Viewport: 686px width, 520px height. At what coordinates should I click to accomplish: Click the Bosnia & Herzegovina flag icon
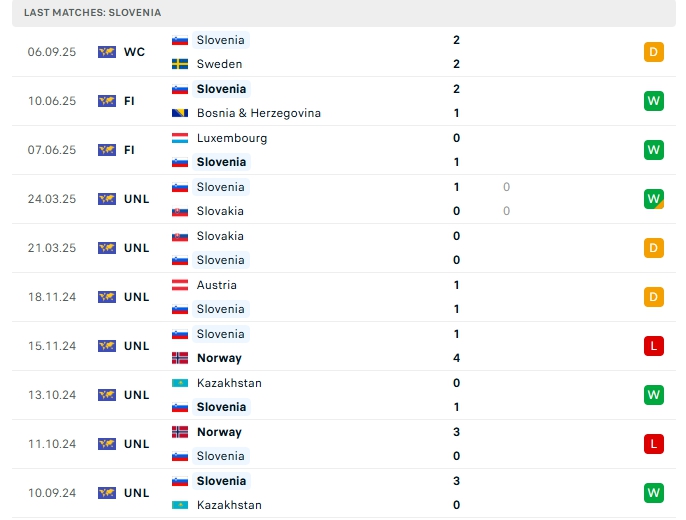[180, 113]
